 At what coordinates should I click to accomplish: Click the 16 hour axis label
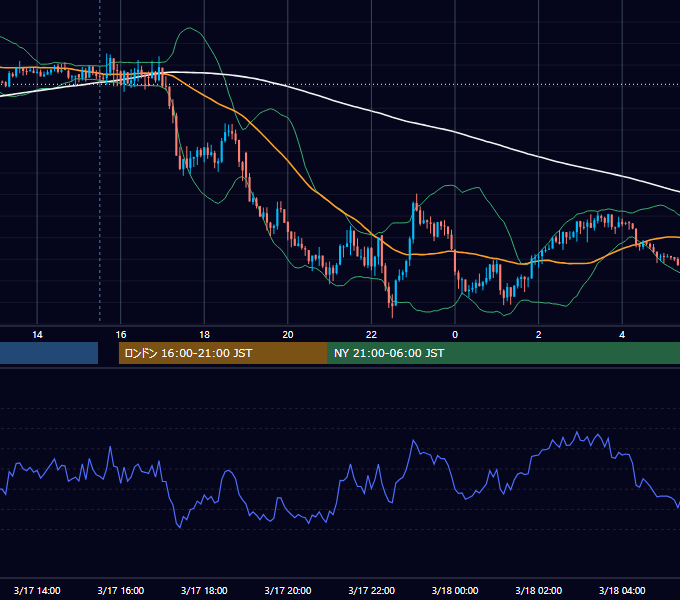click(x=121, y=335)
